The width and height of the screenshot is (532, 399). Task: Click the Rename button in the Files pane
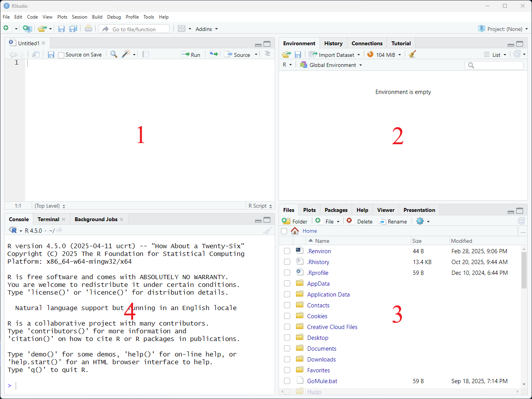click(393, 221)
